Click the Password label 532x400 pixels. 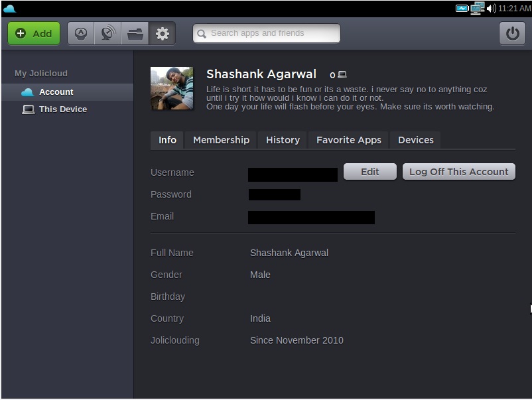click(x=171, y=194)
